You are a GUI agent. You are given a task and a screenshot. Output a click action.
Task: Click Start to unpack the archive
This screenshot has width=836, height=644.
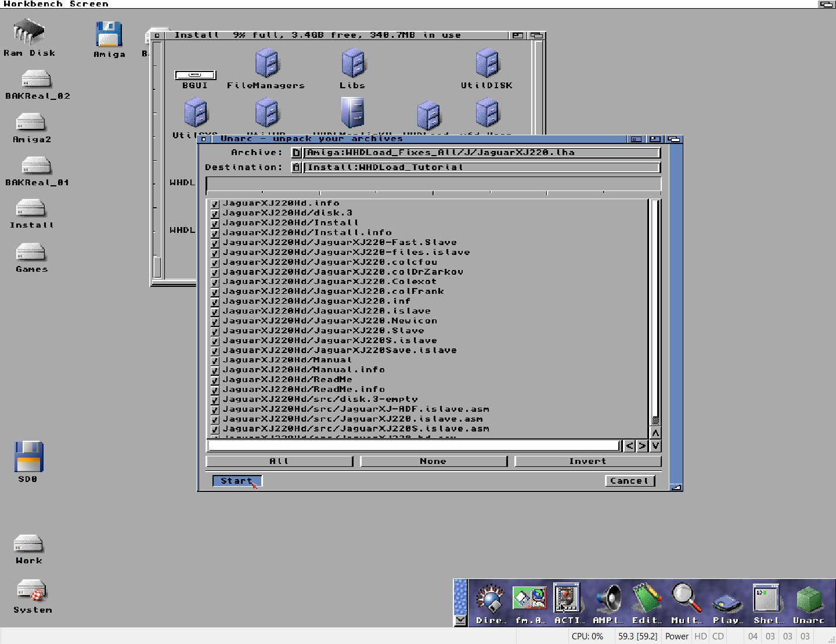click(237, 481)
